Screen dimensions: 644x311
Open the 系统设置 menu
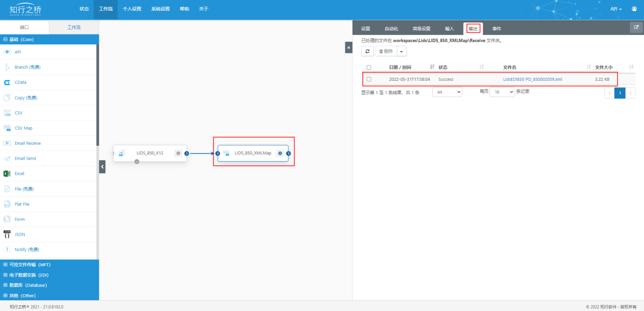(x=160, y=9)
